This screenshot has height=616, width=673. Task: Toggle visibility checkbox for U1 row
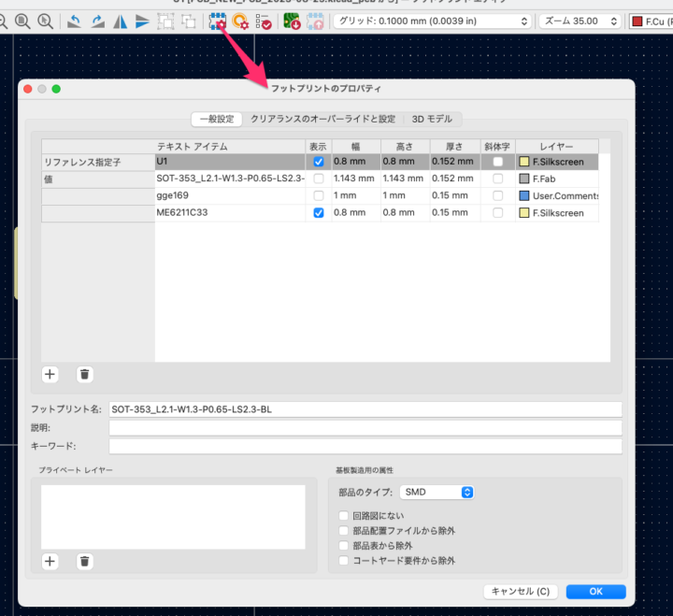pos(319,162)
